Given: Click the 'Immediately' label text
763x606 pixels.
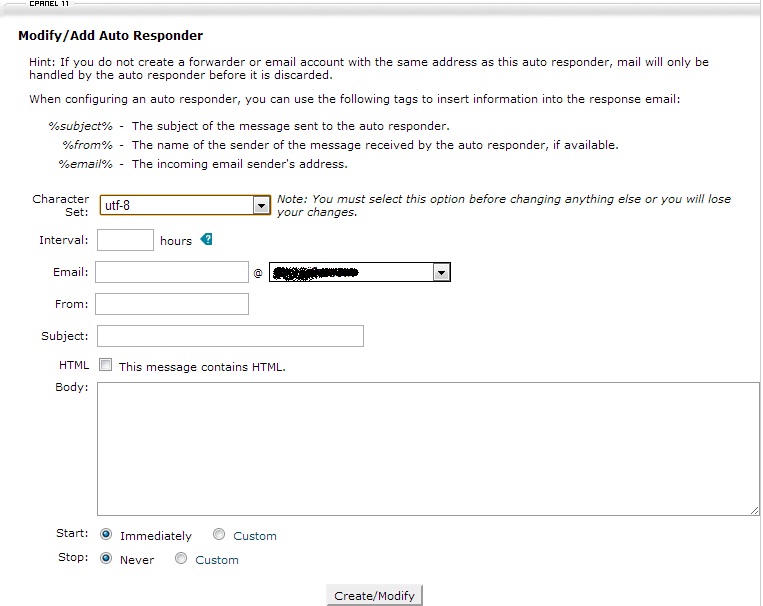Looking at the screenshot, I should tap(155, 536).
